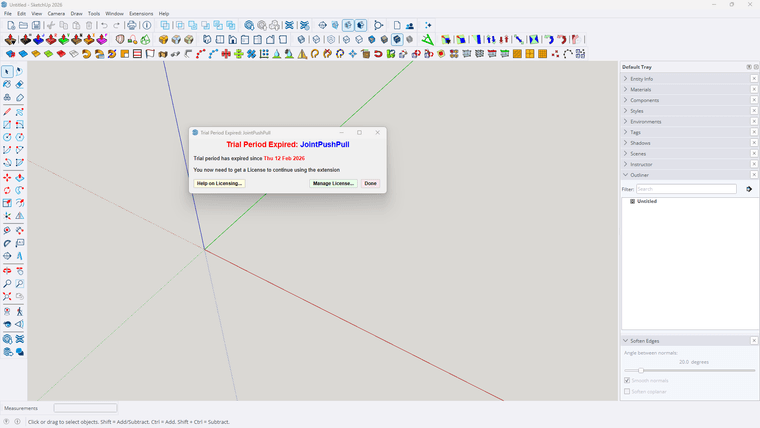760x428 pixels.
Task: Choose the Eraser tool in left toolbar
Action: [19, 84]
